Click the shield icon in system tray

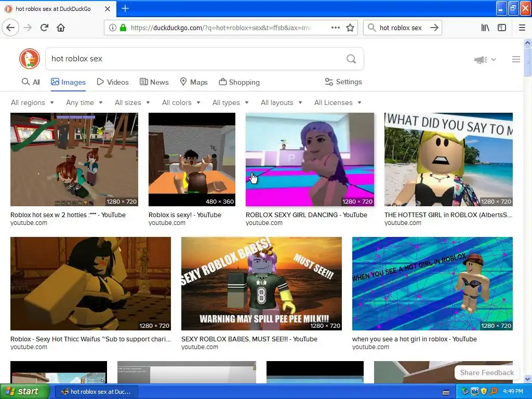[484, 391]
